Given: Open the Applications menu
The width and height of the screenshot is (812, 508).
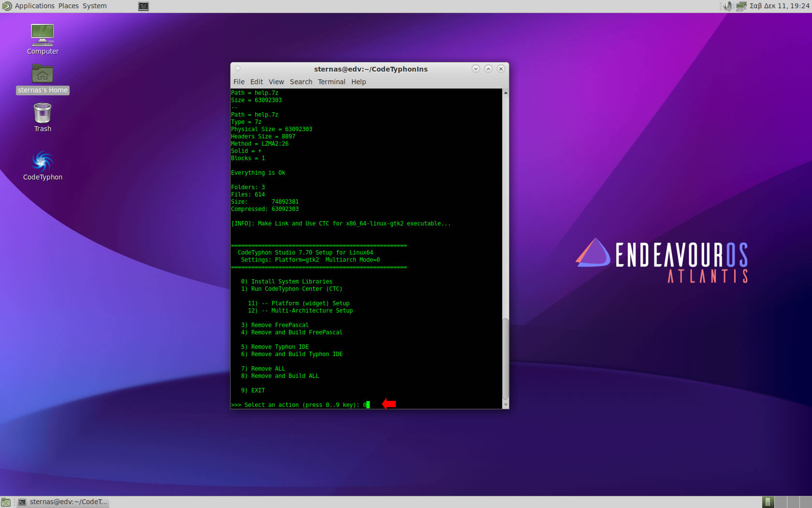Looking at the screenshot, I should click(x=34, y=6).
